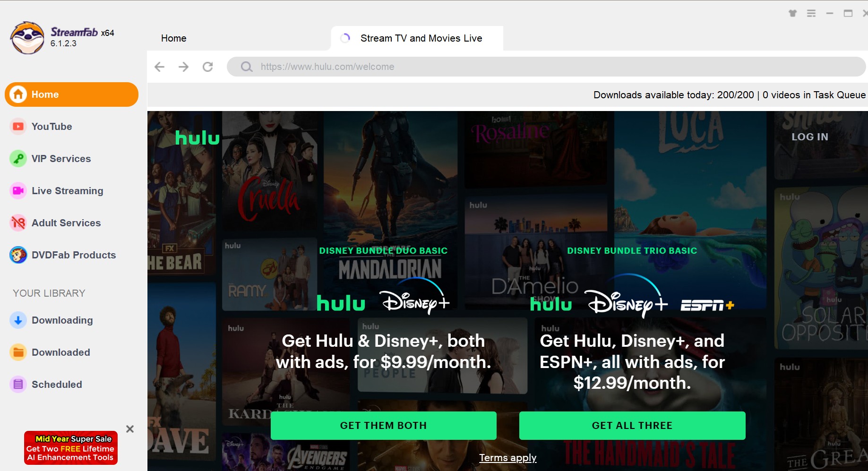Image resolution: width=868 pixels, height=471 pixels.
Task: Click LOG IN on the Hulu page
Action: pyautogui.click(x=810, y=137)
